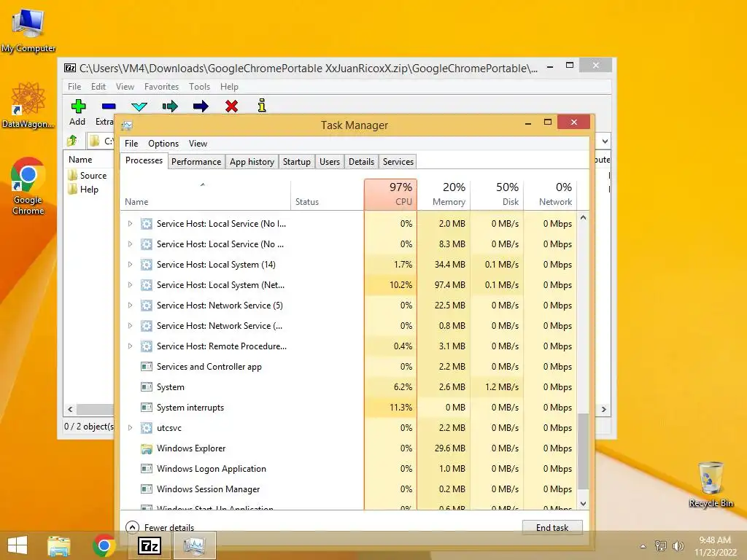Open File Explorer from the taskbar
747x560 pixels.
click(x=58, y=546)
